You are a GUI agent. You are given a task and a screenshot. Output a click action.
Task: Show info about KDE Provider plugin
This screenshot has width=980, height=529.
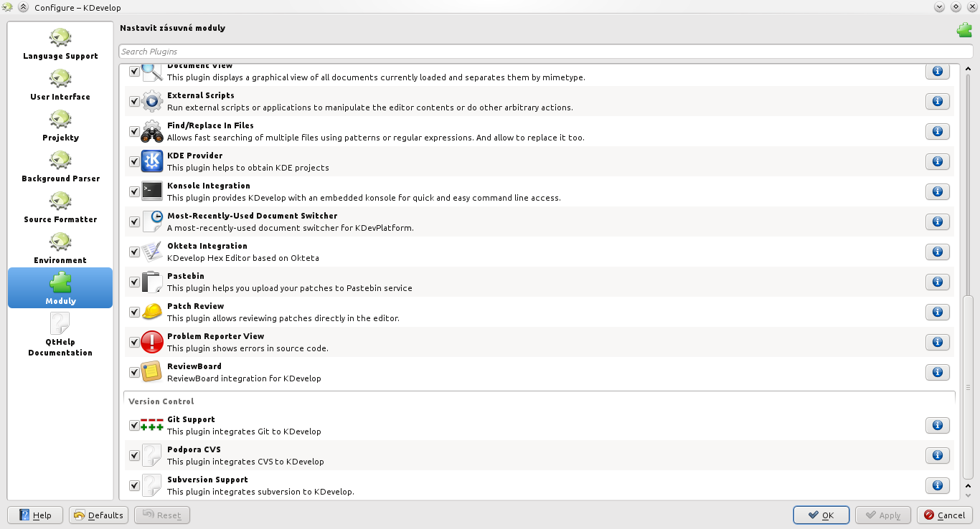click(937, 161)
